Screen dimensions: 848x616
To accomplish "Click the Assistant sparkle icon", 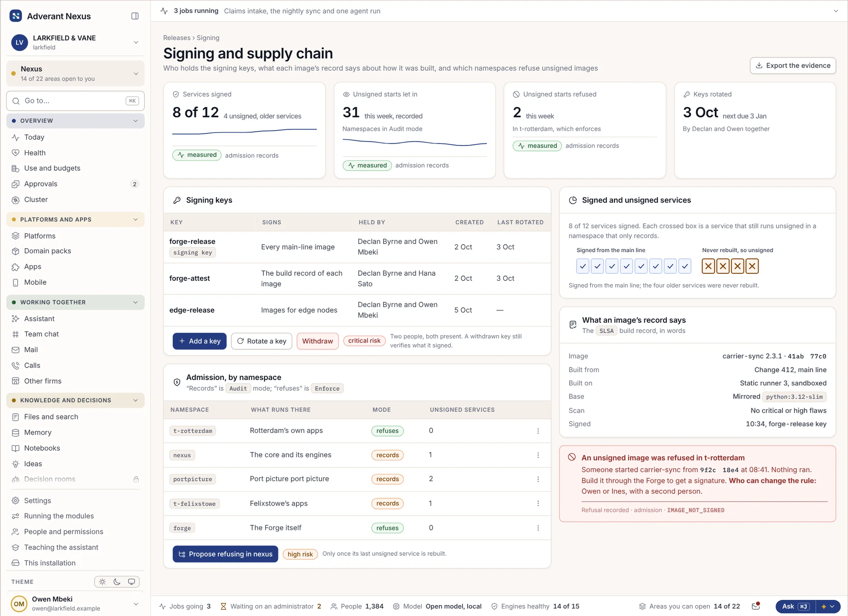I will (x=16, y=319).
